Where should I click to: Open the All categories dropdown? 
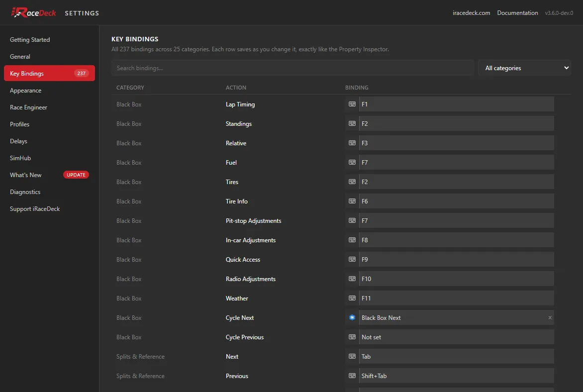click(524, 68)
